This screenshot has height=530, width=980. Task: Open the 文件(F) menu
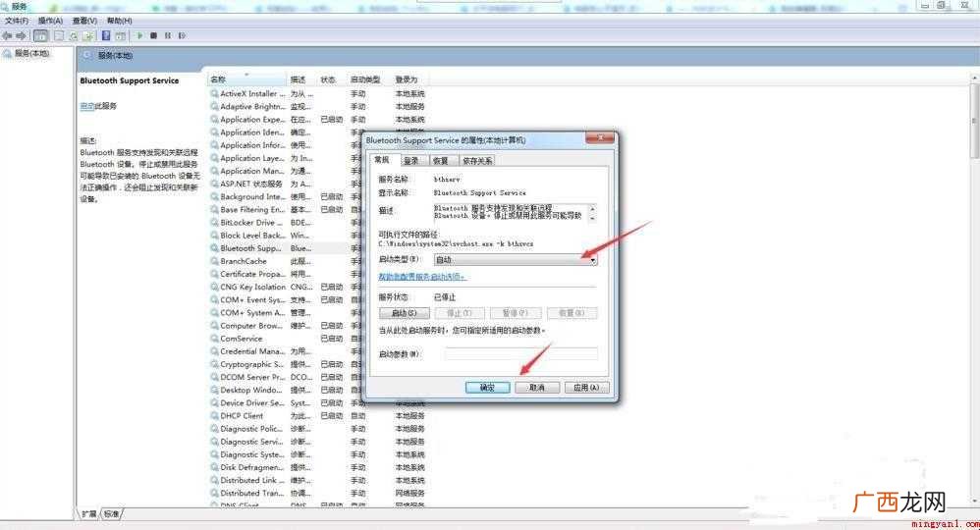pos(17,21)
